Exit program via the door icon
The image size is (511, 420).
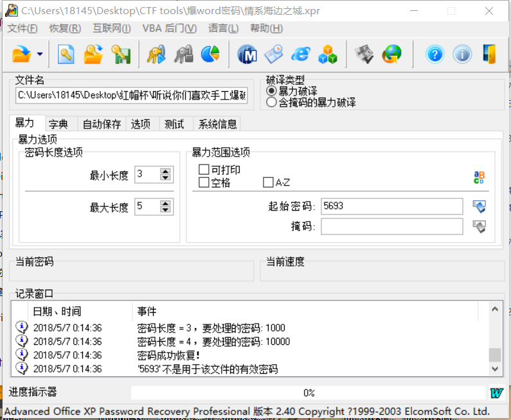click(490, 54)
